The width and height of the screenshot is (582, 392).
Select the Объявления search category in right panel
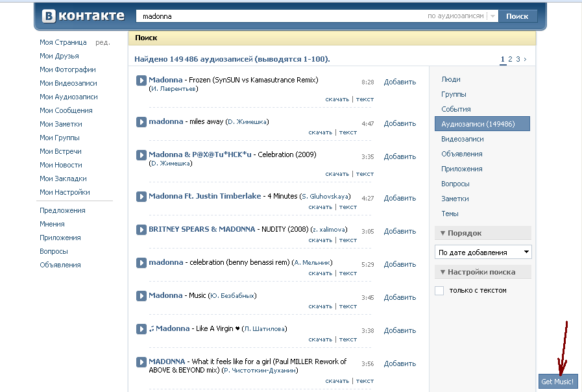pos(462,154)
